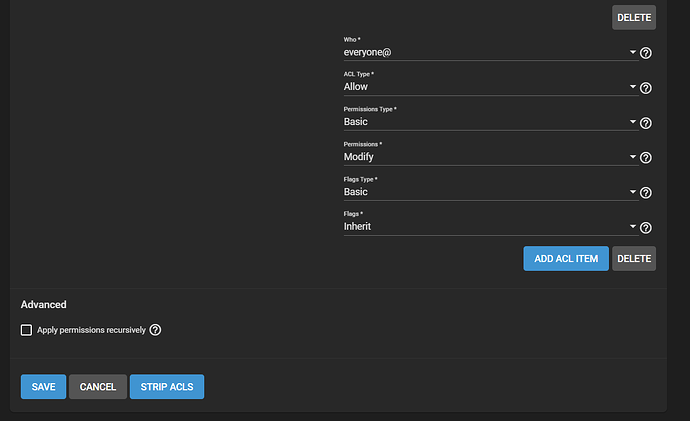This screenshot has height=421, width=690.
Task: Expand ACL Type dropdown set to Allow
Action: coord(491,87)
